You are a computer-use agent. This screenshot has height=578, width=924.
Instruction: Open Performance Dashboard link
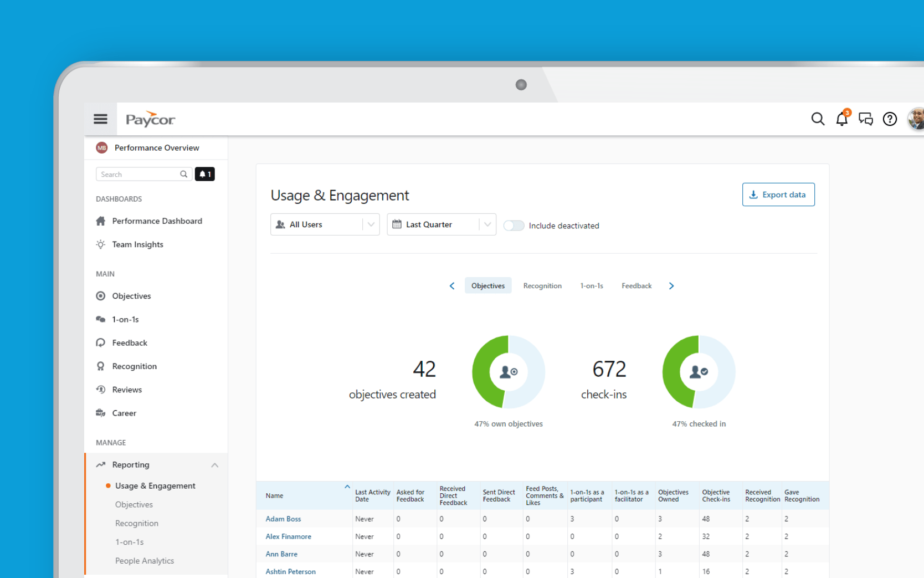157,221
